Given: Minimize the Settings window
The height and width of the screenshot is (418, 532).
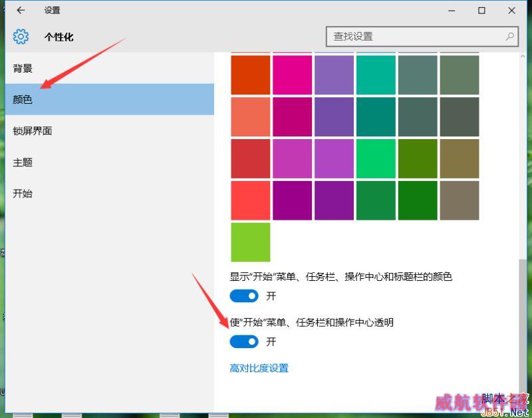Looking at the screenshot, I should [x=452, y=11].
